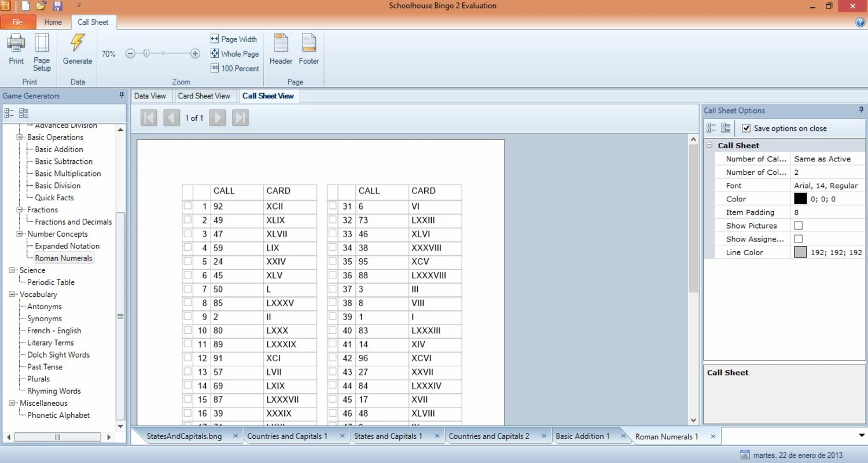Screen dimensions: 868x463
Task: Open the Countries and Capitals 2 tab
Action: click(x=489, y=436)
